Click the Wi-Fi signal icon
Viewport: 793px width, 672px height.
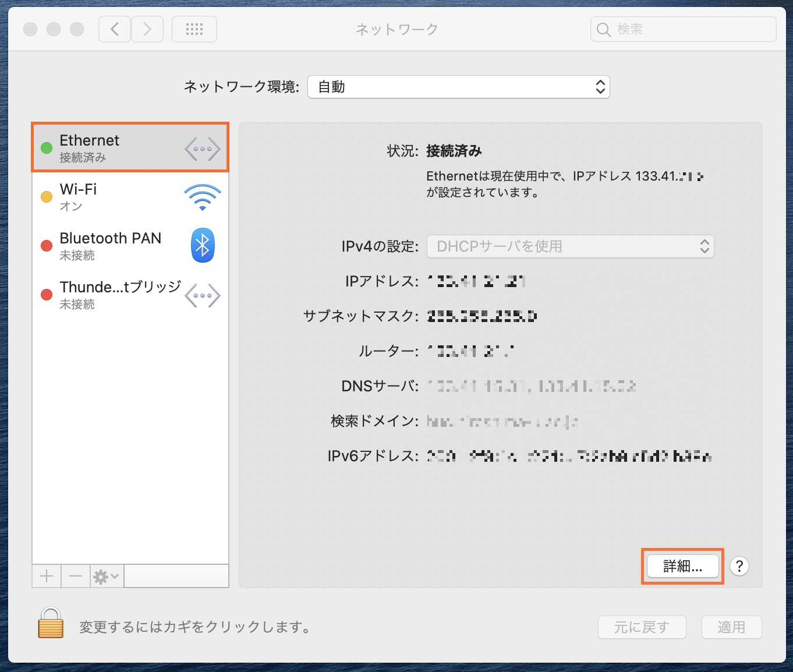tap(202, 197)
